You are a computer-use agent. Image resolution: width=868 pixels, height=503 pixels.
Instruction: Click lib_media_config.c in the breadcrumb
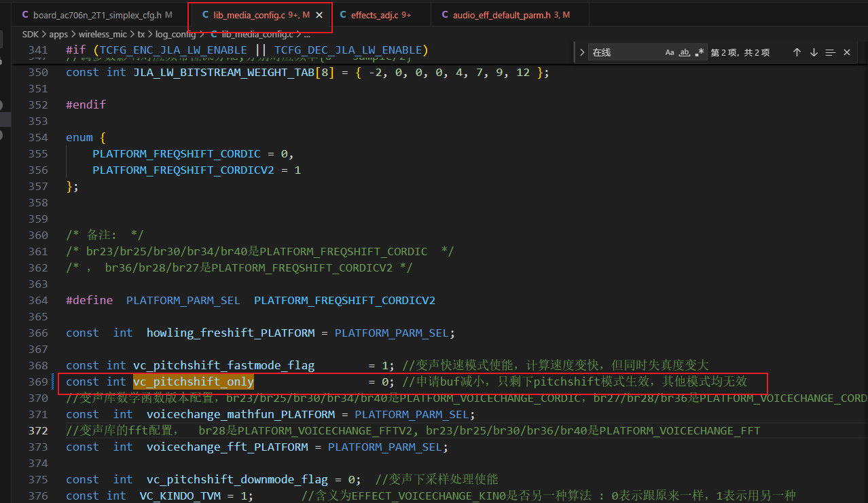[x=257, y=34]
